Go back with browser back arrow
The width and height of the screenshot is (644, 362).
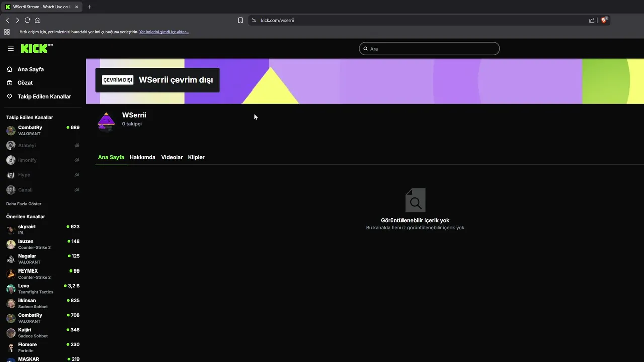(x=7, y=20)
